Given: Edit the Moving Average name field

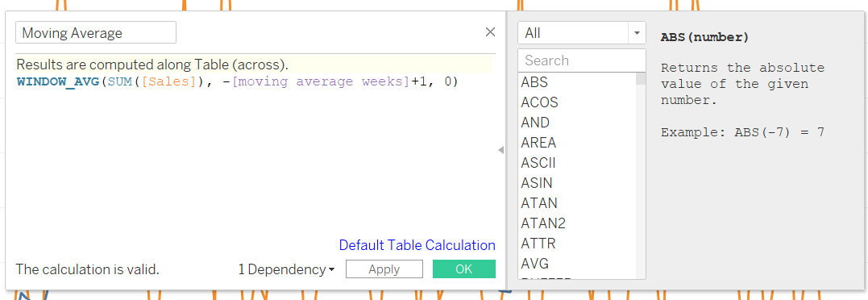Looking at the screenshot, I should click(96, 32).
